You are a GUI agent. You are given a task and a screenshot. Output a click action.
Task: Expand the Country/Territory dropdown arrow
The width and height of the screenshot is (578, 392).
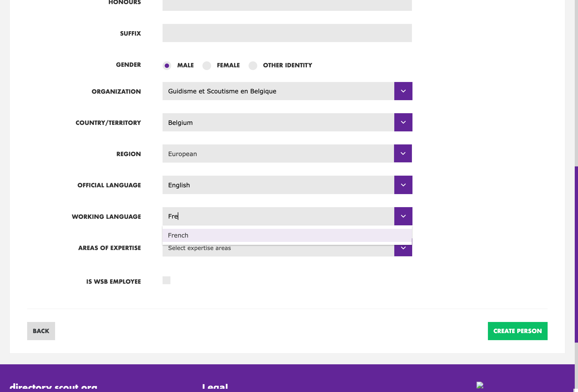point(403,122)
